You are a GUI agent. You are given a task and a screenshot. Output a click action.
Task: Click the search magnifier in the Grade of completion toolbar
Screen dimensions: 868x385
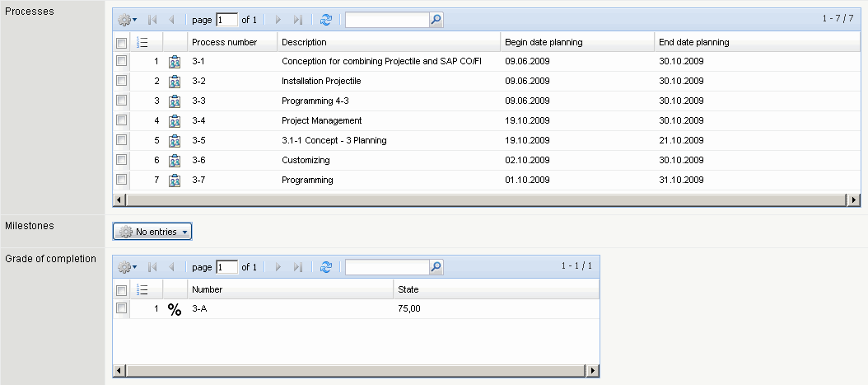[436, 267]
